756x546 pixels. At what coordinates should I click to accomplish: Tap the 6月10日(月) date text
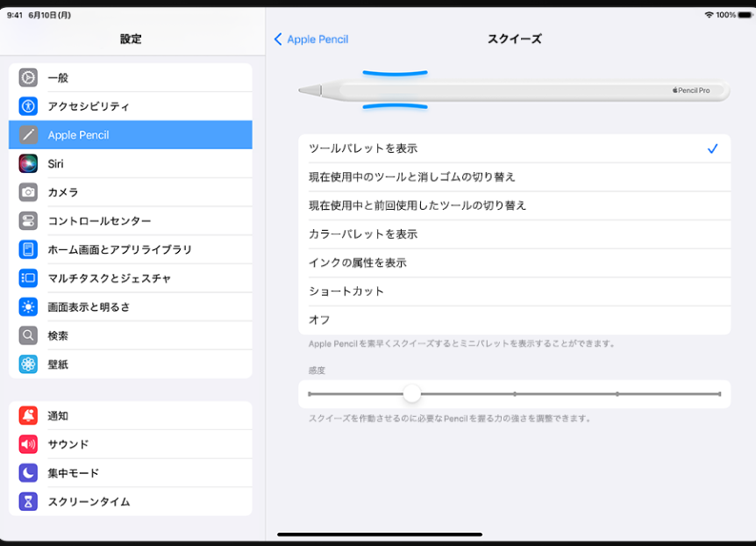(x=50, y=15)
